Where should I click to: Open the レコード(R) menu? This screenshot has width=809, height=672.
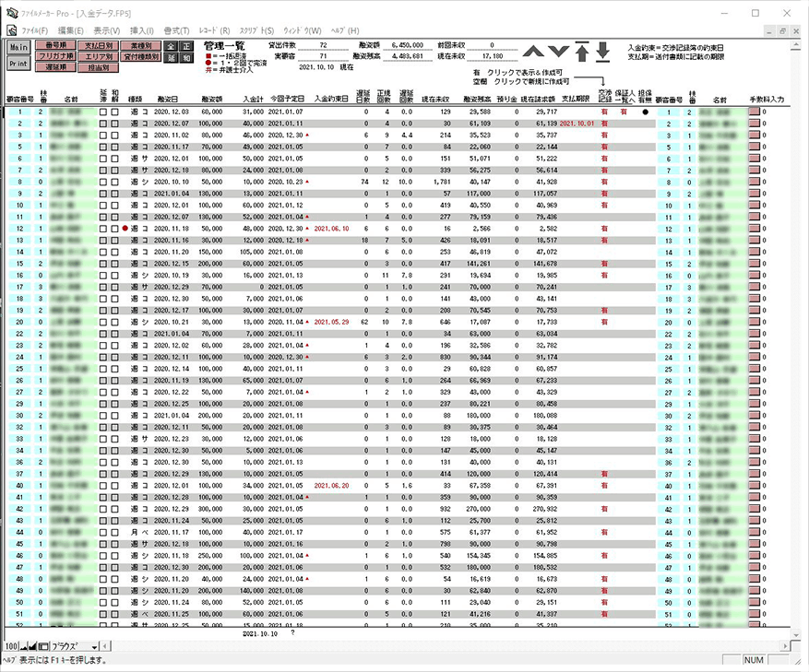[x=214, y=30]
